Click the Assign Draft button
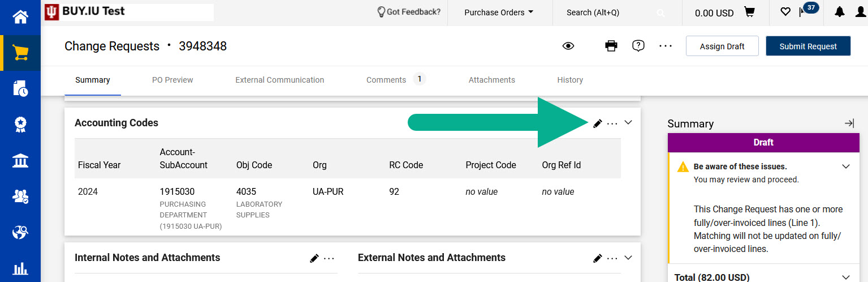The width and height of the screenshot is (868, 282). (722, 46)
